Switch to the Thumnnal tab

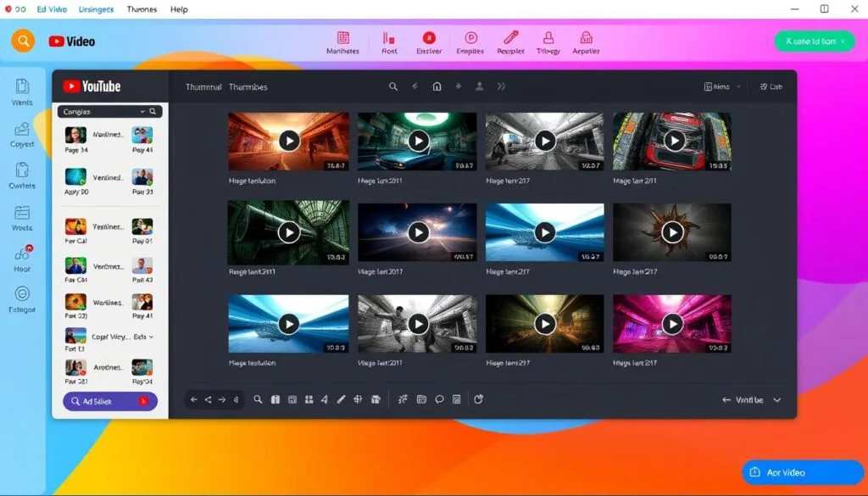point(203,87)
